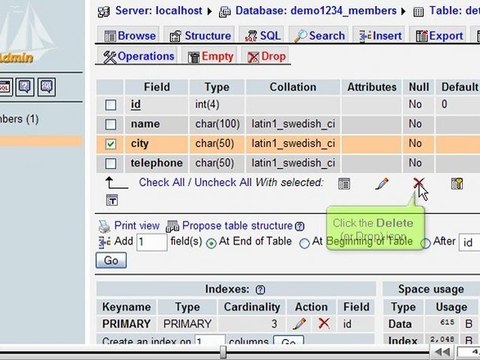Select the highlighted table in sidebar
Screen dimensions: 480x360
41,141
